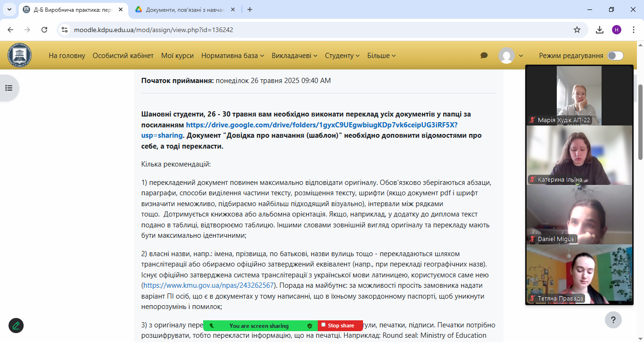Image resolution: width=644 pixels, height=342 pixels.
Task: Open the kmu.gov.ua transliteration link
Action: coord(208,285)
